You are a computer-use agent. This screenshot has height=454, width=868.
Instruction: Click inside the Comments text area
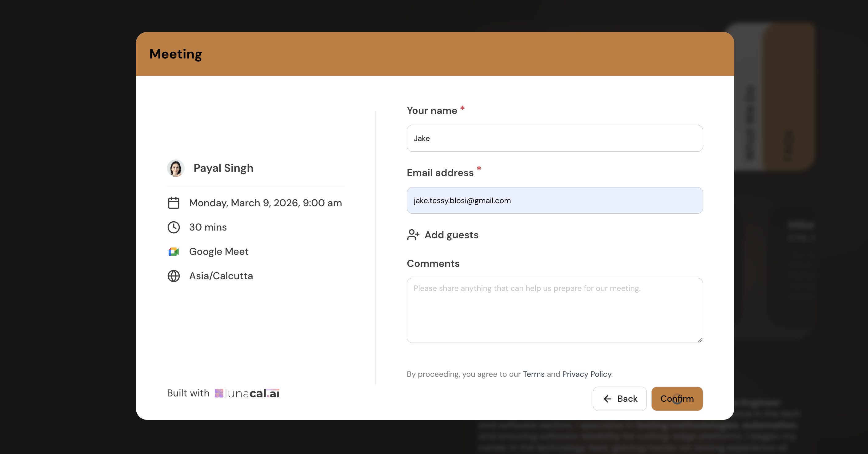coord(554,310)
